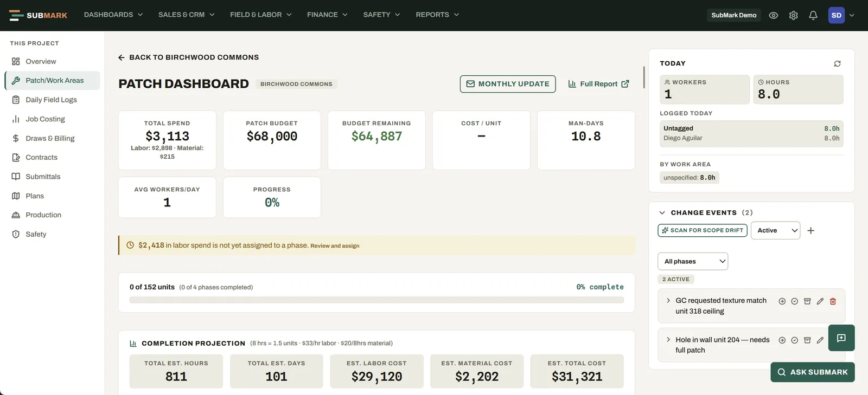Click the Safety shield icon
The width and height of the screenshot is (868, 395).
(x=16, y=234)
